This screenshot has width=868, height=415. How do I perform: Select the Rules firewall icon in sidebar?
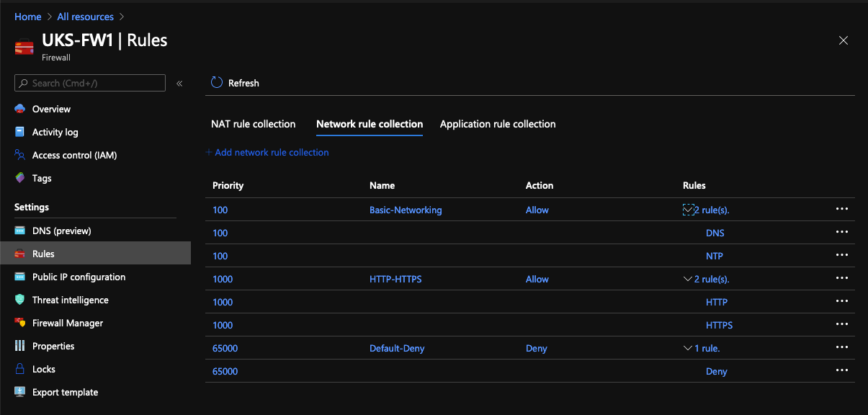(x=20, y=254)
